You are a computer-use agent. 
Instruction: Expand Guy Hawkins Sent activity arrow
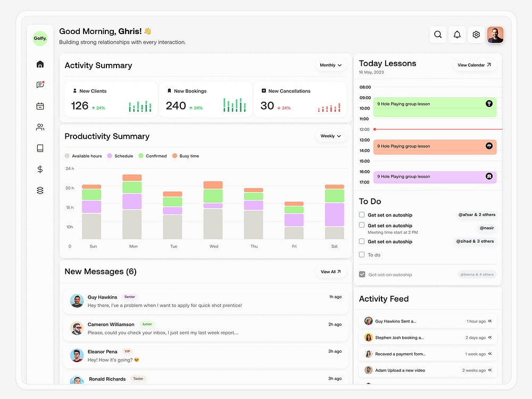coord(490,321)
